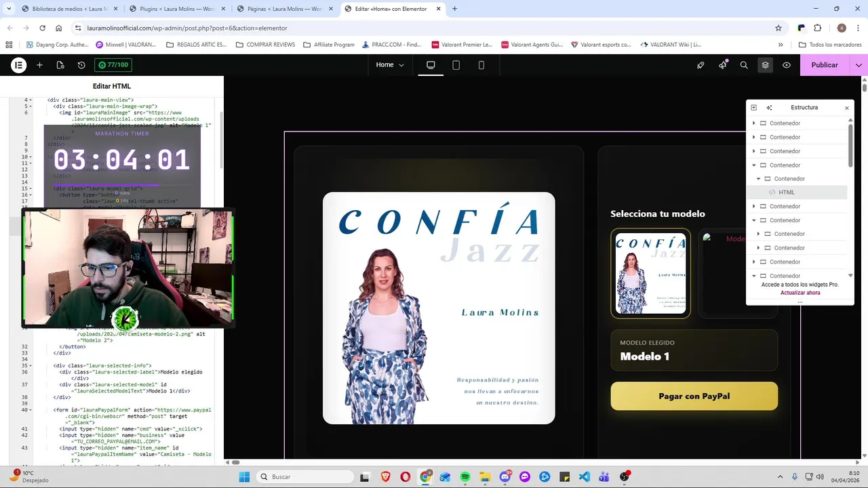Toggle the Structure layers panel icon
This screenshot has height=488, width=868.
point(765,65)
